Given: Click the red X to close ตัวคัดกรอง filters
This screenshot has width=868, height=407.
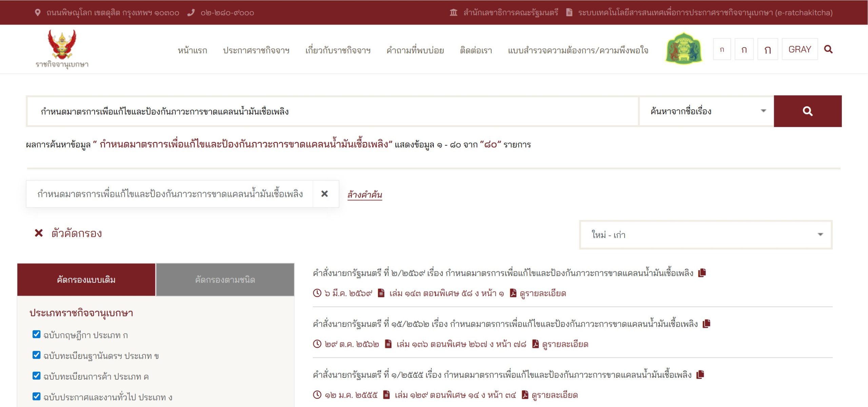Looking at the screenshot, I should pos(38,233).
